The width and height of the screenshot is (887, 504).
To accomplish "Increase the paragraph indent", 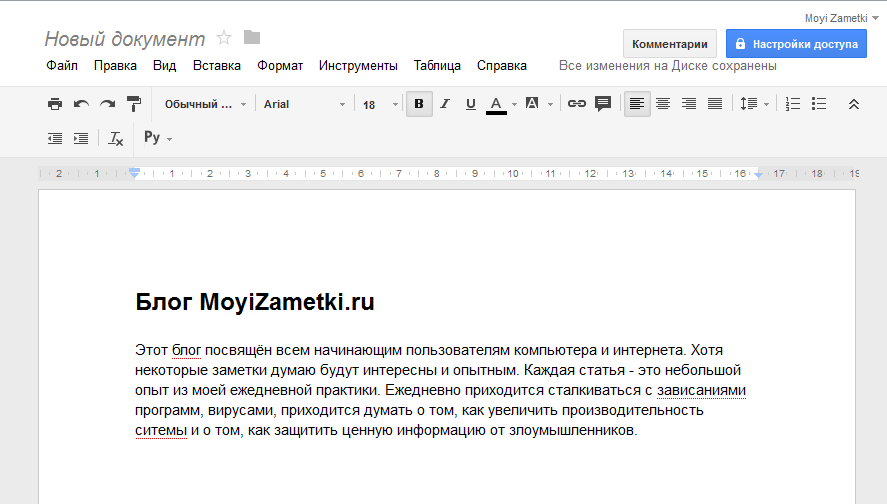I will [x=81, y=139].
